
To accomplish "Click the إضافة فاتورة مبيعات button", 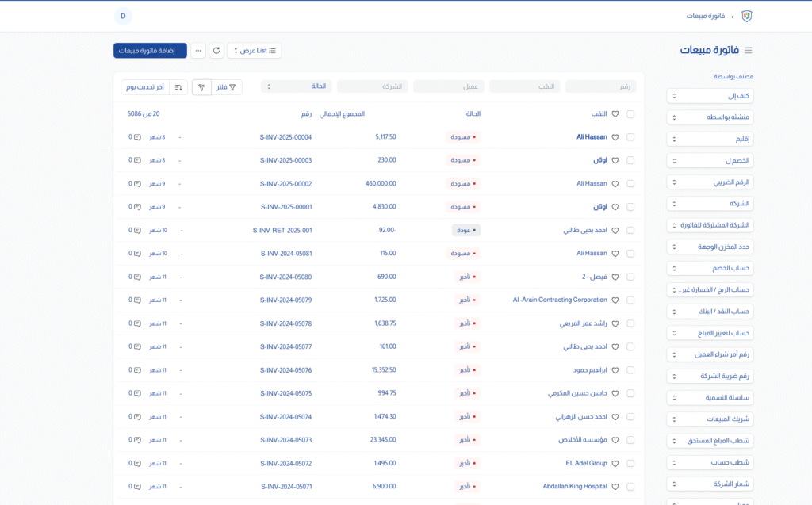I will [x=150, y=51].
